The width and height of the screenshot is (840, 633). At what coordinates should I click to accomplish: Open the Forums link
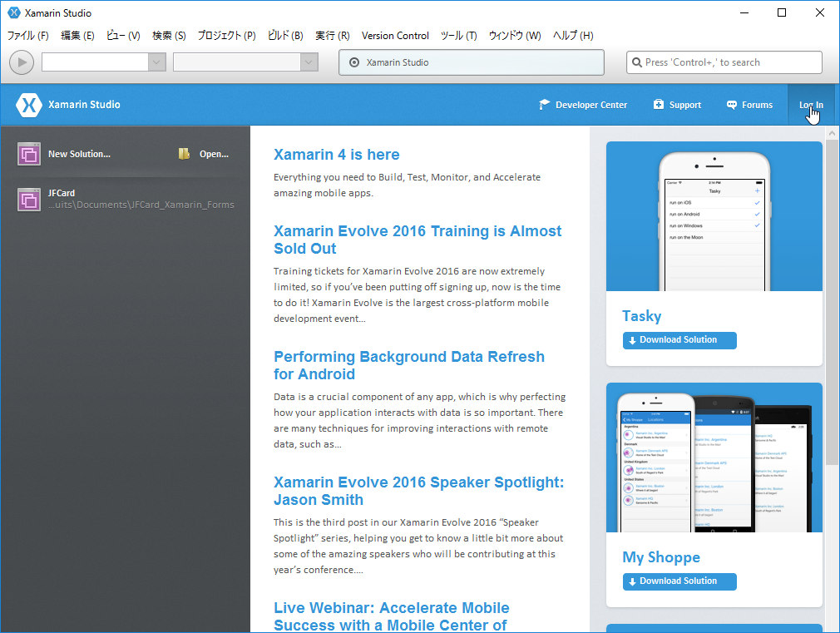tap(757, 105)
